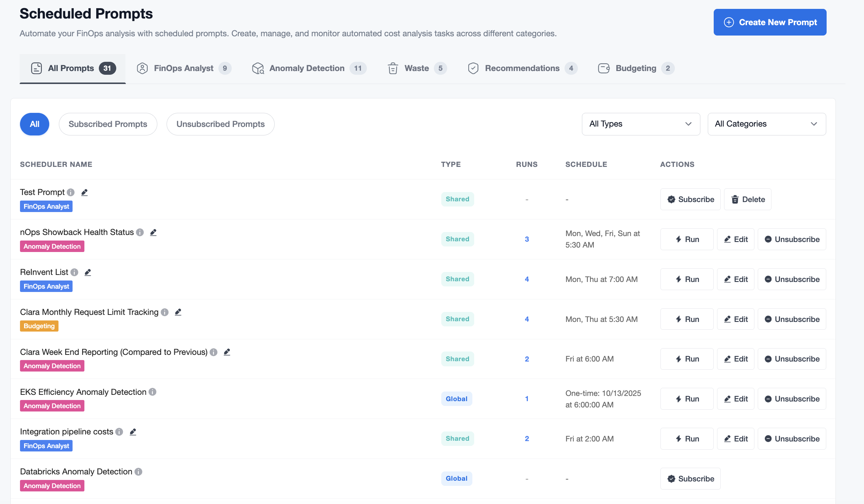
Task: Expand the All Categories dropdown
Action: pyautogui.click(x=766, y=124)
